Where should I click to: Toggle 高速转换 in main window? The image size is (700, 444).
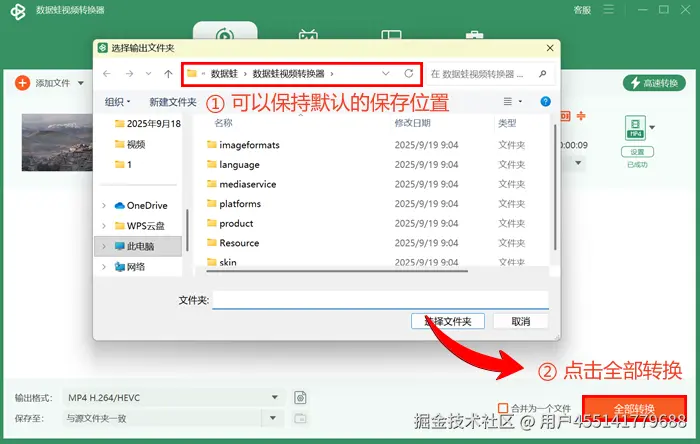tap(654, 83)
